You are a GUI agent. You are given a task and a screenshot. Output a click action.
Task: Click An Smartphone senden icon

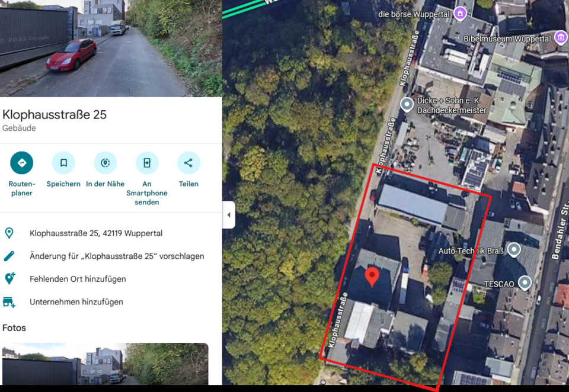pos(147,163)
